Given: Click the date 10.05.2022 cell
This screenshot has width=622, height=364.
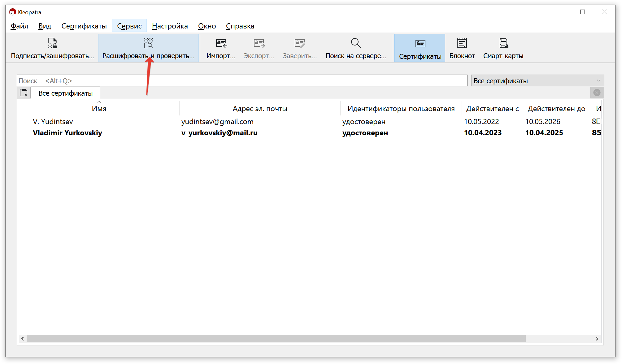Looking at the screenshot, I should [481, 122].
